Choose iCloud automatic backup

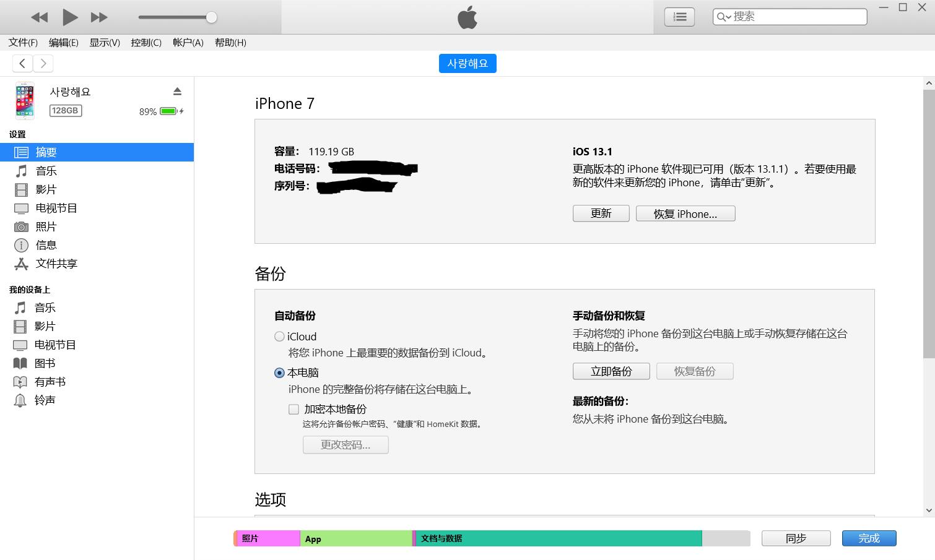pyautogui.click(x=279, y=336)
